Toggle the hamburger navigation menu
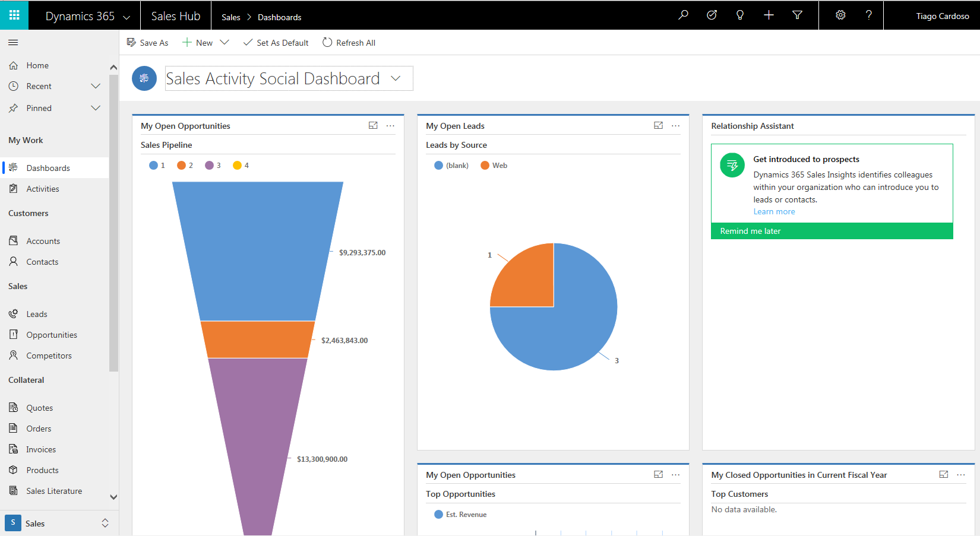The image size is (980, 536). tap(13, 42)
